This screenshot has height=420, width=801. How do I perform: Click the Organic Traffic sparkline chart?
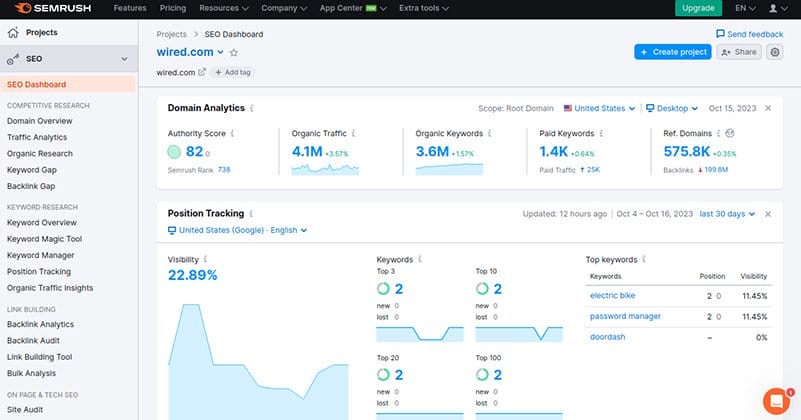325,169
